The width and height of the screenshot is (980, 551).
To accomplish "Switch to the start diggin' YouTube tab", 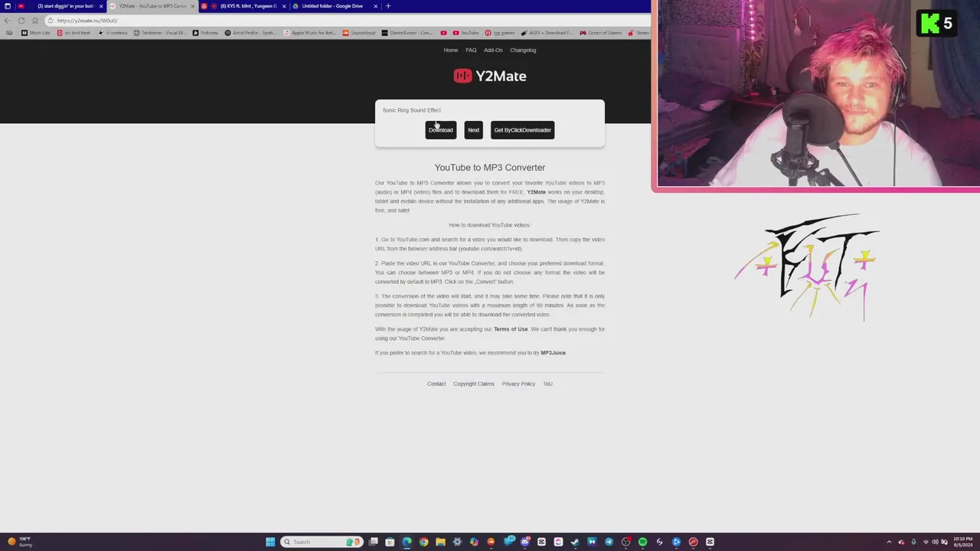I will 60,6.
